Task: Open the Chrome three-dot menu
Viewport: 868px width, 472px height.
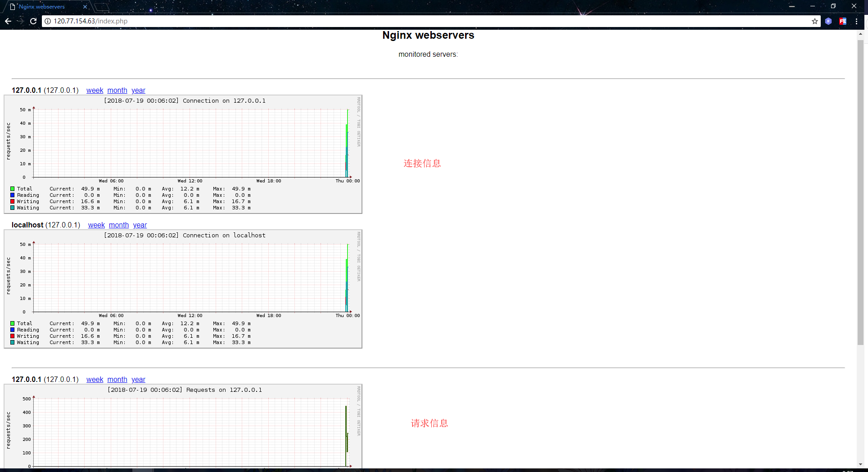Action: (x=856, y=21)
